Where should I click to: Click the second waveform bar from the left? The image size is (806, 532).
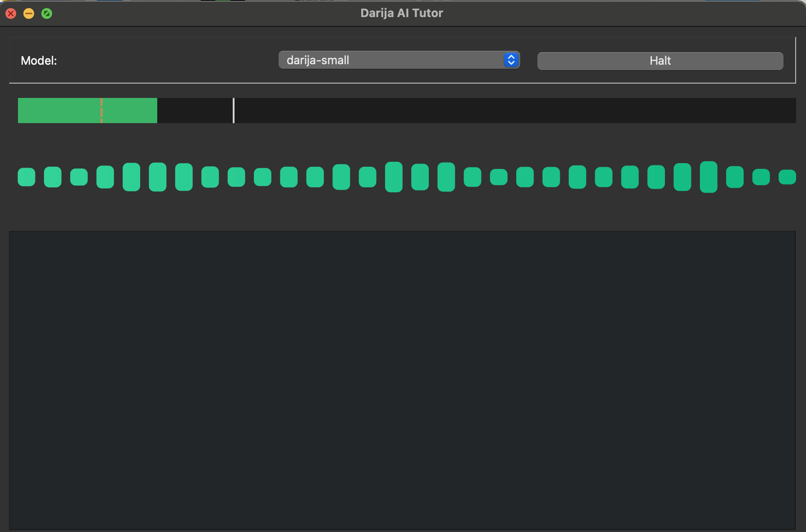[53, 177]
